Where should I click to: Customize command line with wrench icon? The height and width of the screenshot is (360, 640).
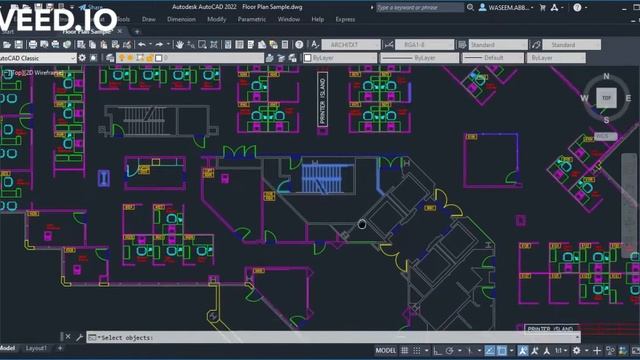79,337
